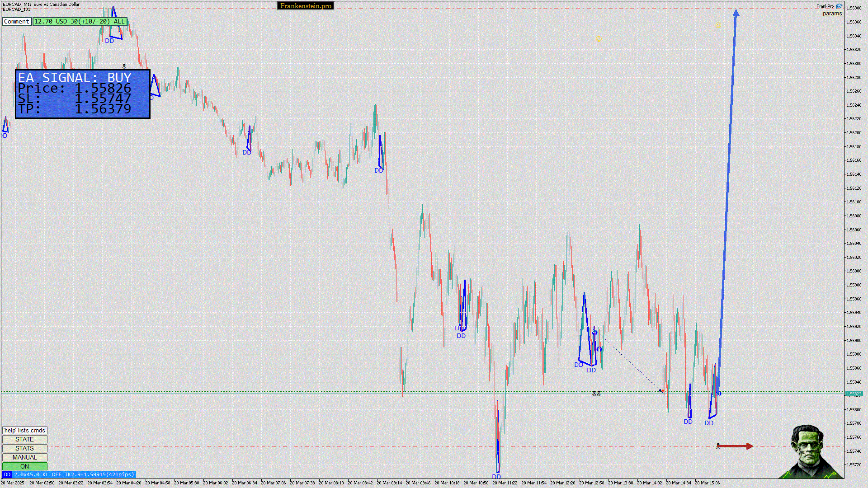This screenshot has height=488, width=868.
Task: Click the orange circle marker near the top right
Action: (x=718, y=25)
